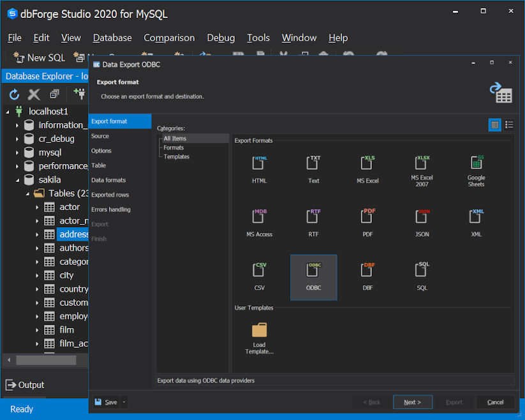This screenshot has height=420, width=525.
Task: Select the ODBC export format
Action: click(313, 277)
